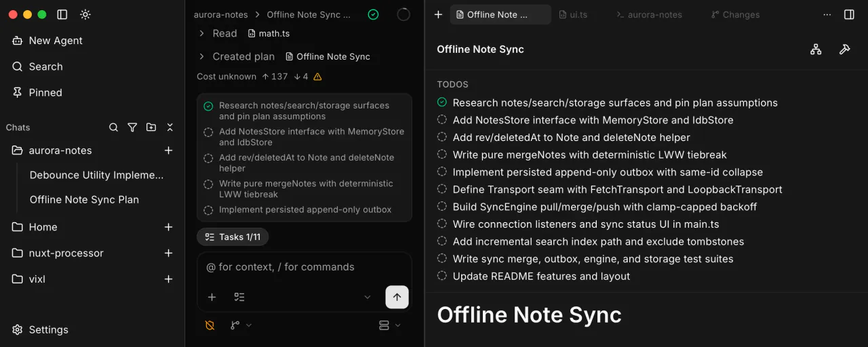
Task: Toggle chat todo: Write pure mergeNotes
Action: [208, 184]
